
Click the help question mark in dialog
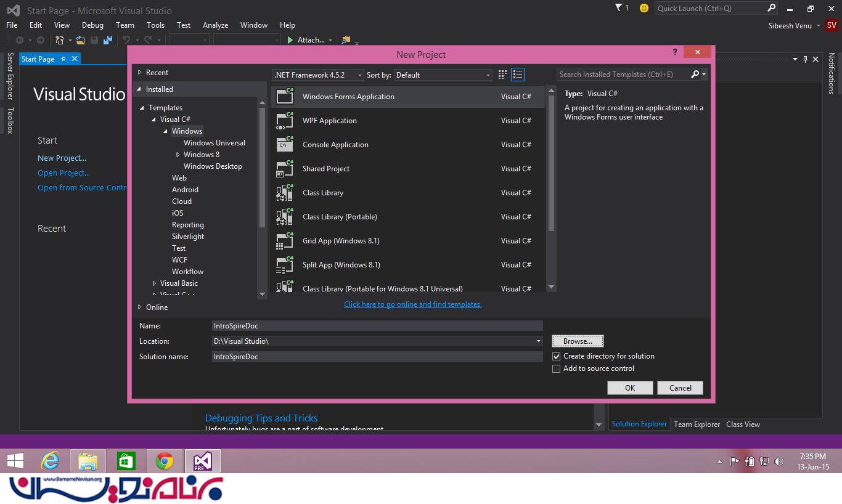[x=676, y=52]
